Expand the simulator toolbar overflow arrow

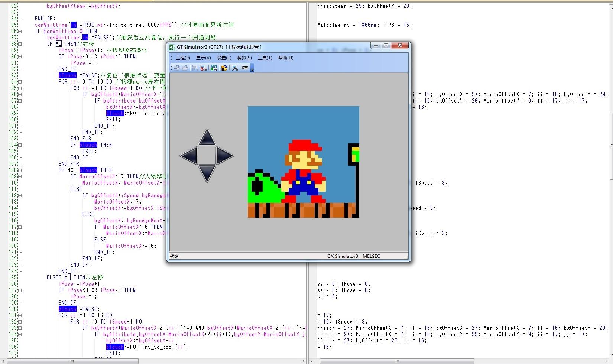point(252,68)
